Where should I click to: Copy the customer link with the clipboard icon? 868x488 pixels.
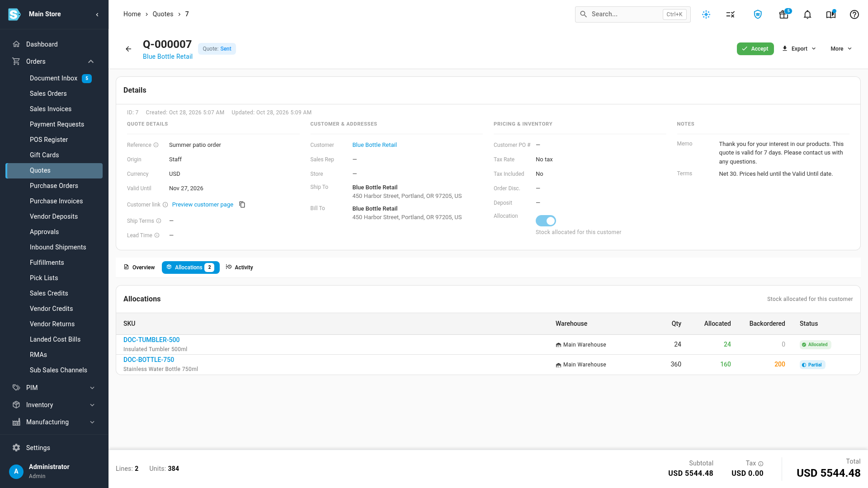pyautogui.click(x=242, y=205)
